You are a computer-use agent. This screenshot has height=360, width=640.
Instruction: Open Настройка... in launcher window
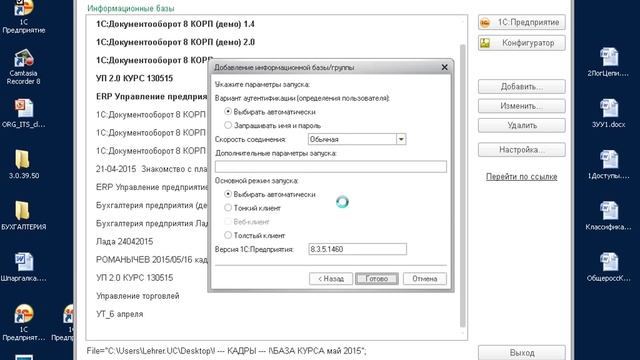click(522, 150)
